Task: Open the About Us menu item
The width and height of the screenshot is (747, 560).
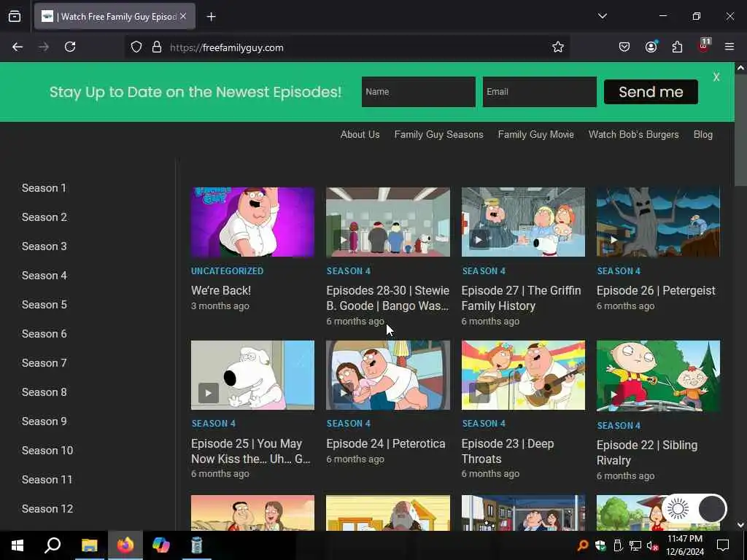Action: 360,135
